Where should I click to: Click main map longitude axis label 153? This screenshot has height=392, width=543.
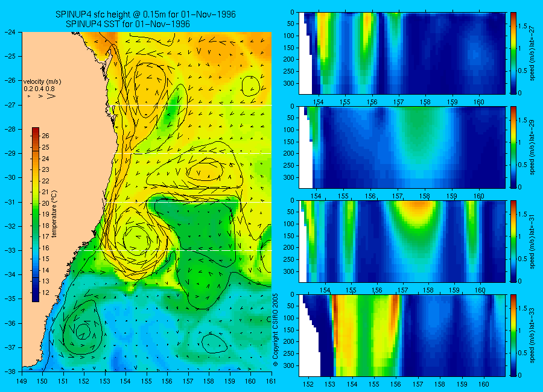point(105,382)
